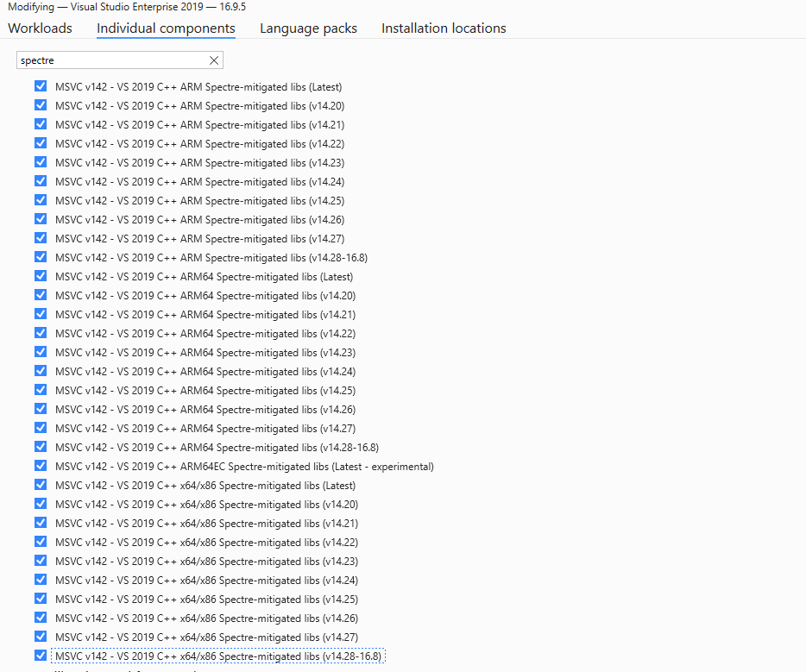Switch to the Workloads tab
The height and width of the screenshot is (672, 806).
[40, 28]
